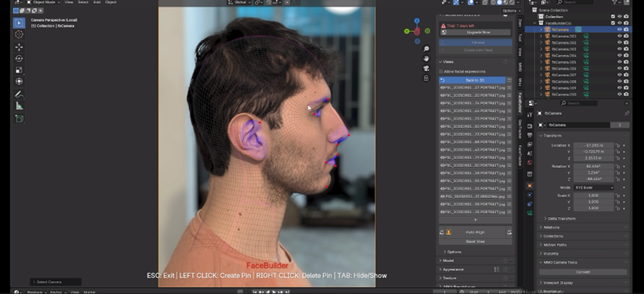The width and height of the screenshot is (644, 294).
Task: Click the outliner Search field
Action: (x=575, y=2)
